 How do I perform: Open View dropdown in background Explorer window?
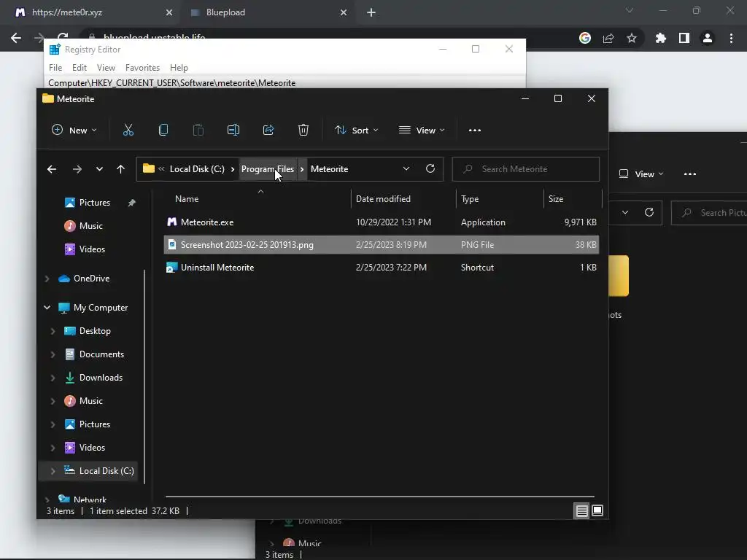point(640,174)
